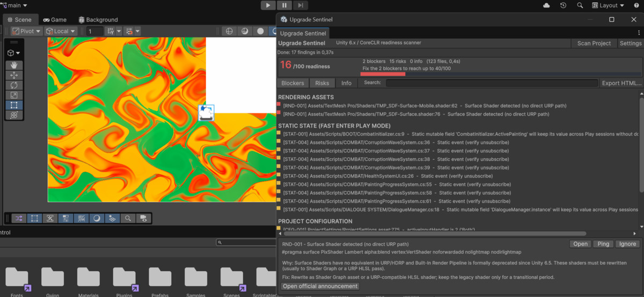The image size is (644, 297).
Task: Select the Move tool in Scene
Action: tap(14, 76)
